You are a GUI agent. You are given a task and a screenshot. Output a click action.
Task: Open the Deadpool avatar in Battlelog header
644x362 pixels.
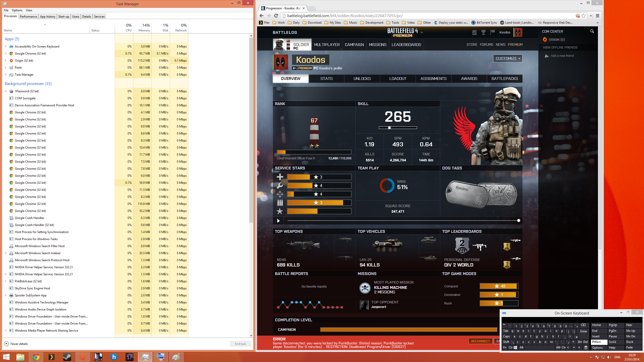(x=518, y=32)
